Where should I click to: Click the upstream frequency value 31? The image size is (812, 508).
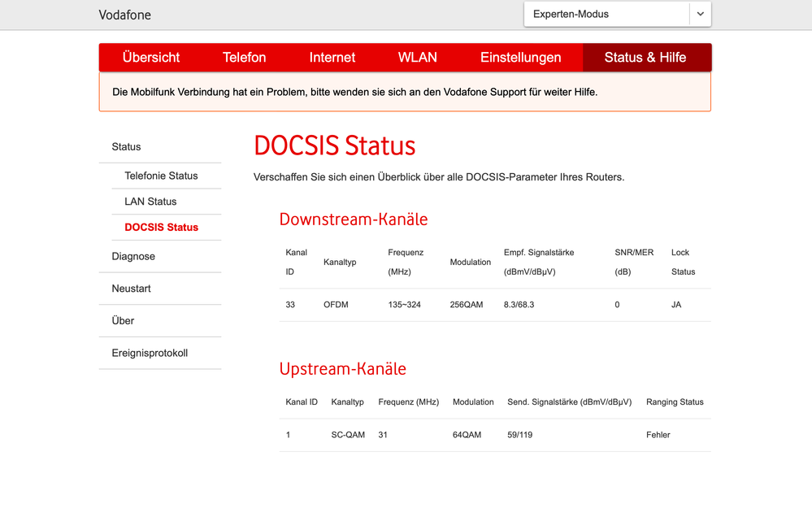point(383,435)
